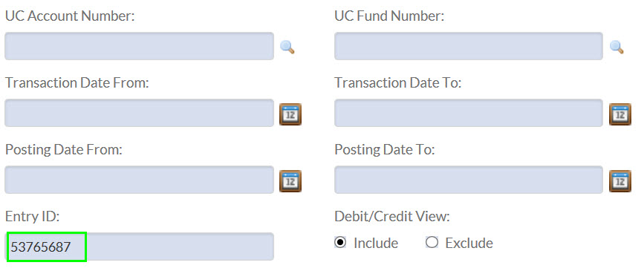The height and width of the screenshot is (271, 644).
Task: Open calendar for Posting Date To
Action: point(619,181)
